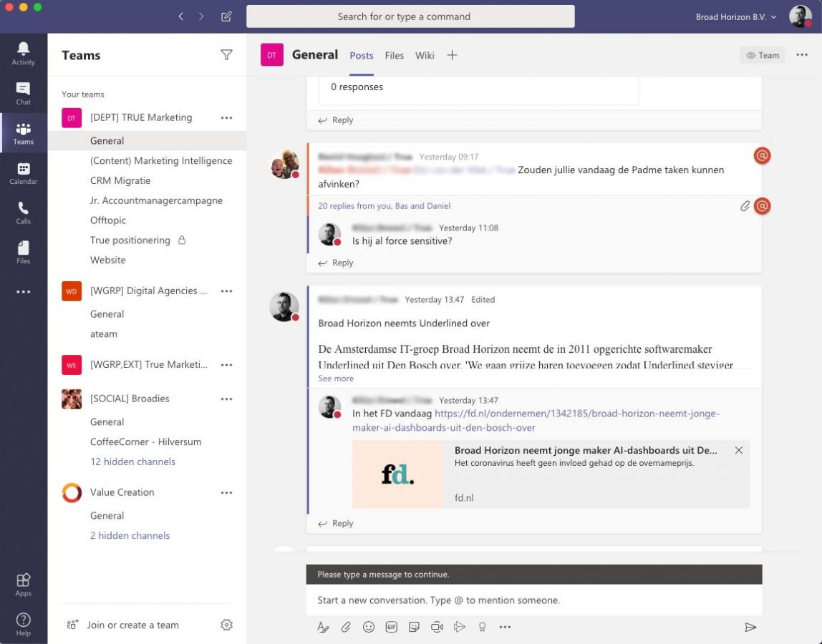Open the Calendar sidebar icon
Viewport: 822px width, 644px height.
[x=23, y=173]
